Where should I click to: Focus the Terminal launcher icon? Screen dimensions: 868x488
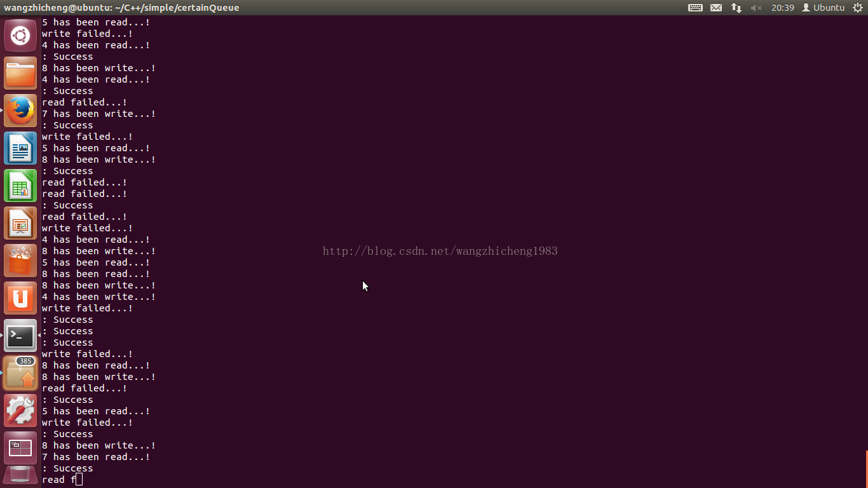pos(20,335)
